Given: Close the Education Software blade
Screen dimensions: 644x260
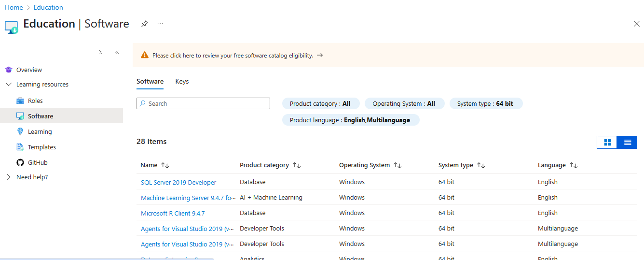Looking at the screenshot, I should (x=636, y=24).
